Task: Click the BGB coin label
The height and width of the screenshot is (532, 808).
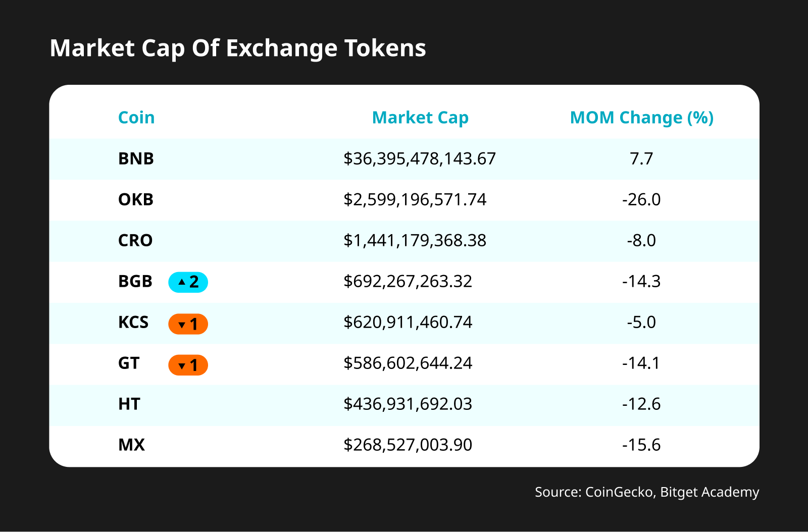Action: tap(135, 282)
